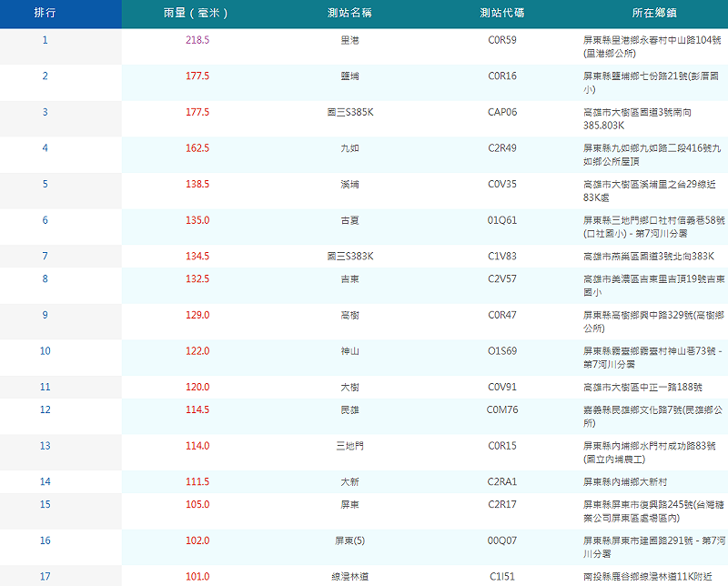The width and height of the screenshot is (728, 586).
Task: Select station name 屏東(5)
Action: pyautogui.click(x=350, y=541)
